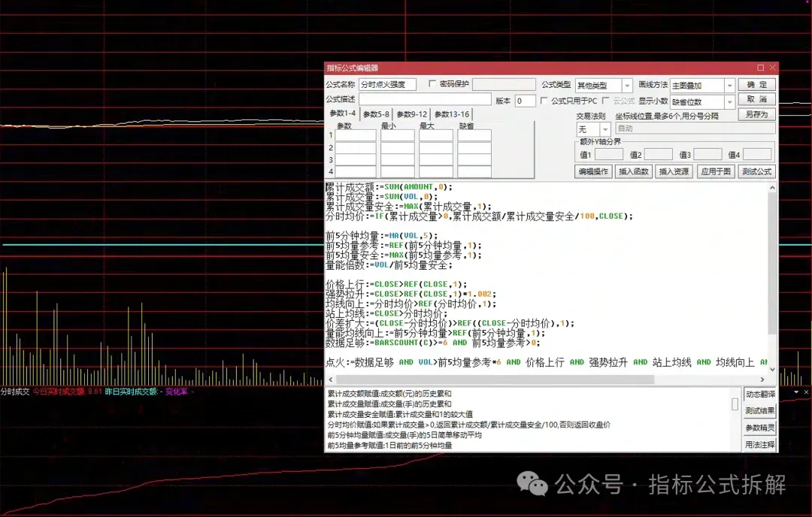Open the 公式类型 dropdown
Screen dimensions: 812x517
(x=626, y=86)
